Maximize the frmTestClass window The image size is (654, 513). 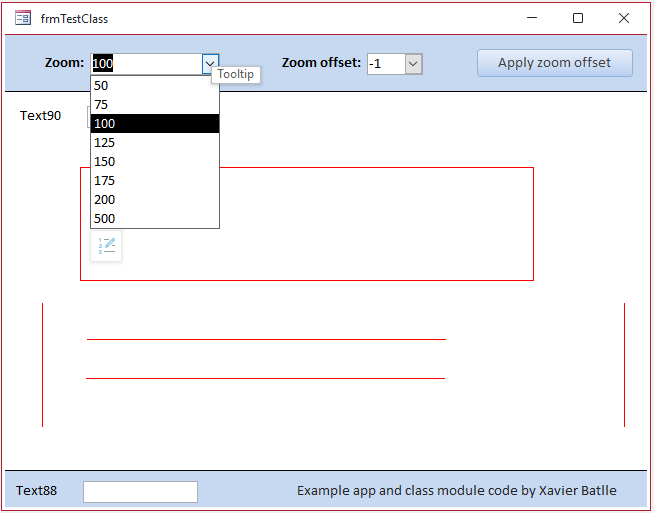point(578,18)
